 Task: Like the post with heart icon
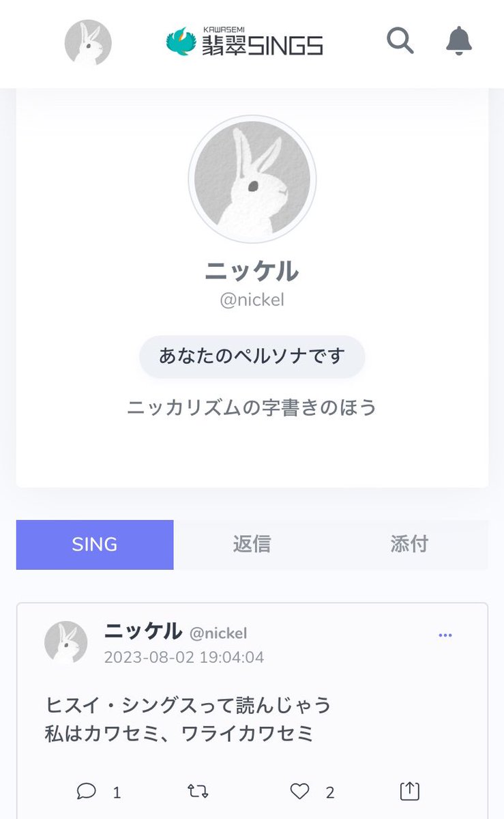pyautogui.click(x=300, y=792)
